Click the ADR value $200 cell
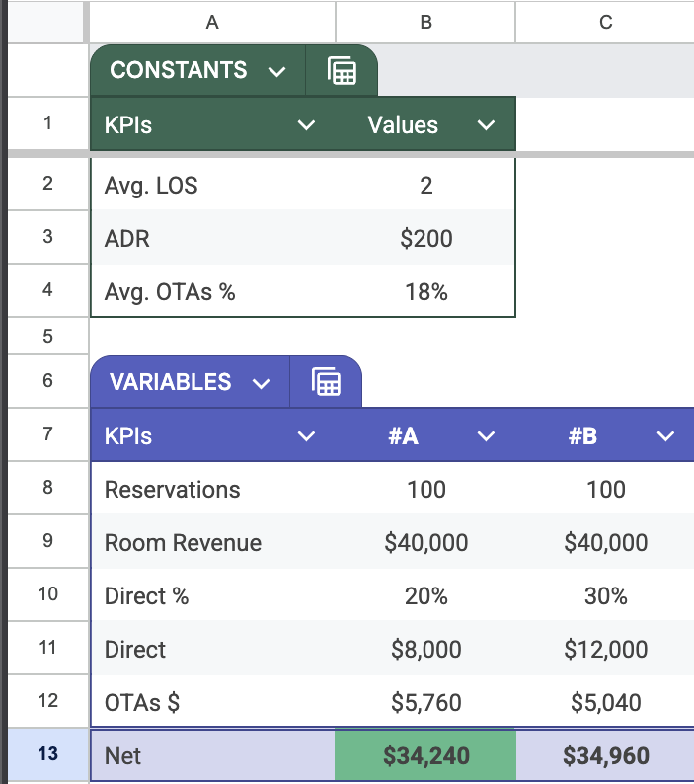This screenshot has width=694, height=784. pos(425,238)
